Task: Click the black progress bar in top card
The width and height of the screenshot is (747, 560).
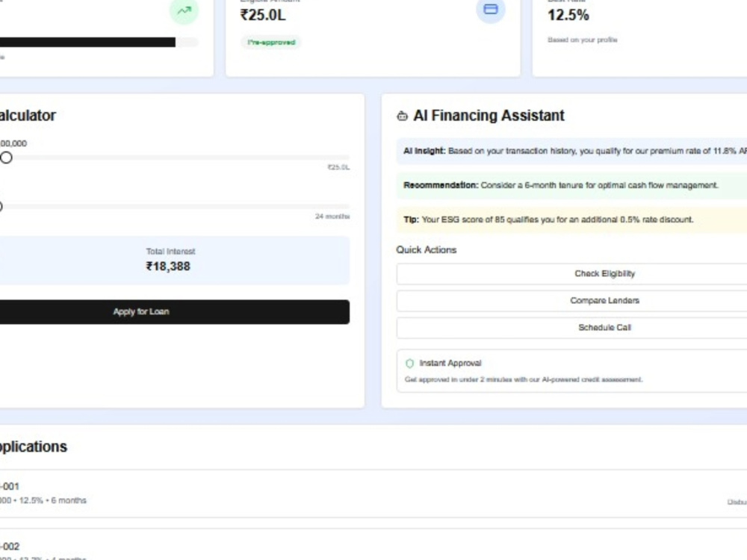Action: pyautogui.click(x=87, y=43)
